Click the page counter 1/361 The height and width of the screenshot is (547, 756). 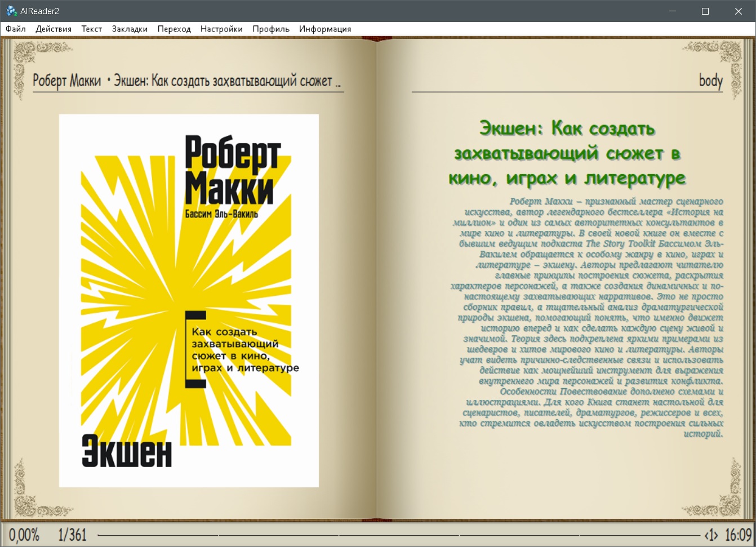coord(72,535)
